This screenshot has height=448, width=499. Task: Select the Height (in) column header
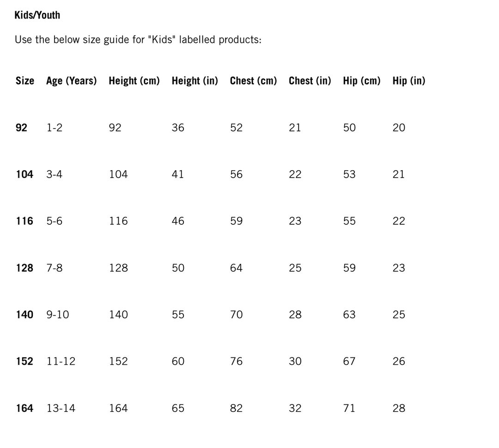[195, 80]
